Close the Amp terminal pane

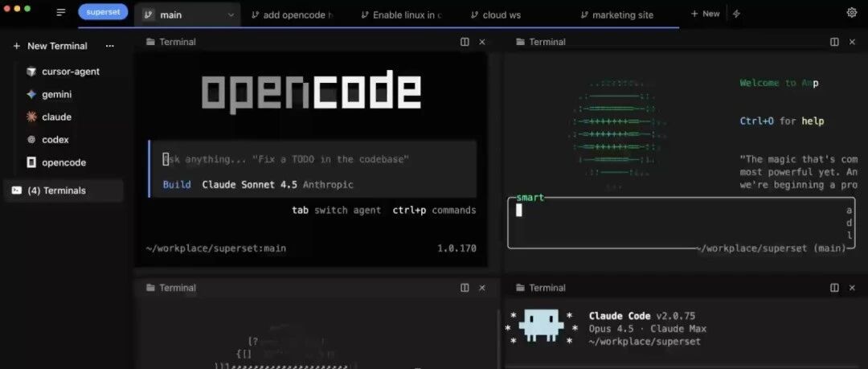(852, 42)
